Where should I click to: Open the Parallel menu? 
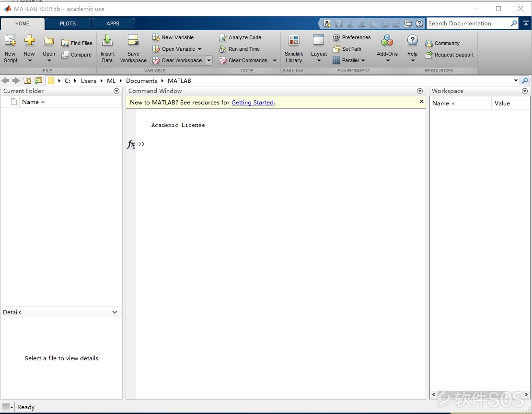(349, 60)
